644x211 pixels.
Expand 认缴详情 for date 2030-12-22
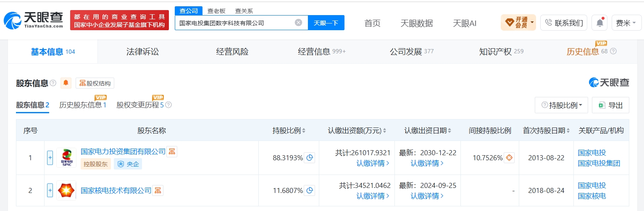tap(427, 163)
